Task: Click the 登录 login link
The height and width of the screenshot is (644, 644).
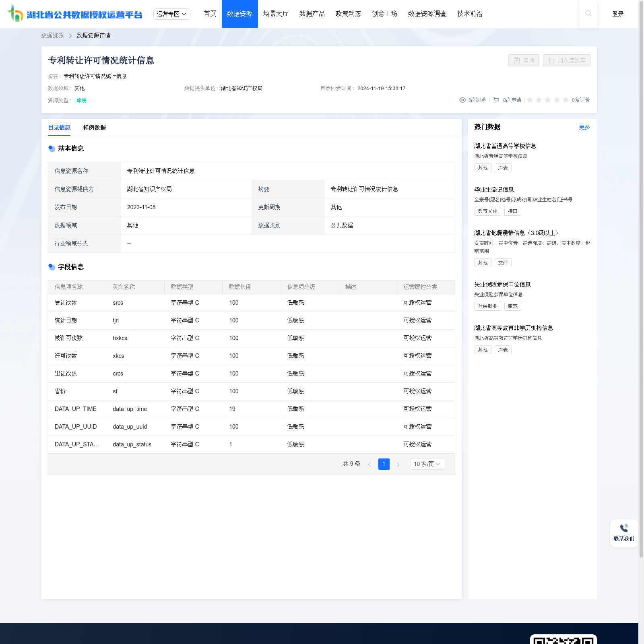Action: pyautogui.click(x=618, y=14)
